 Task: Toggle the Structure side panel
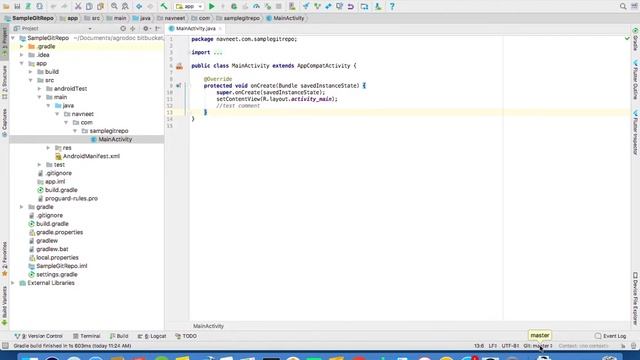(4, 82)
